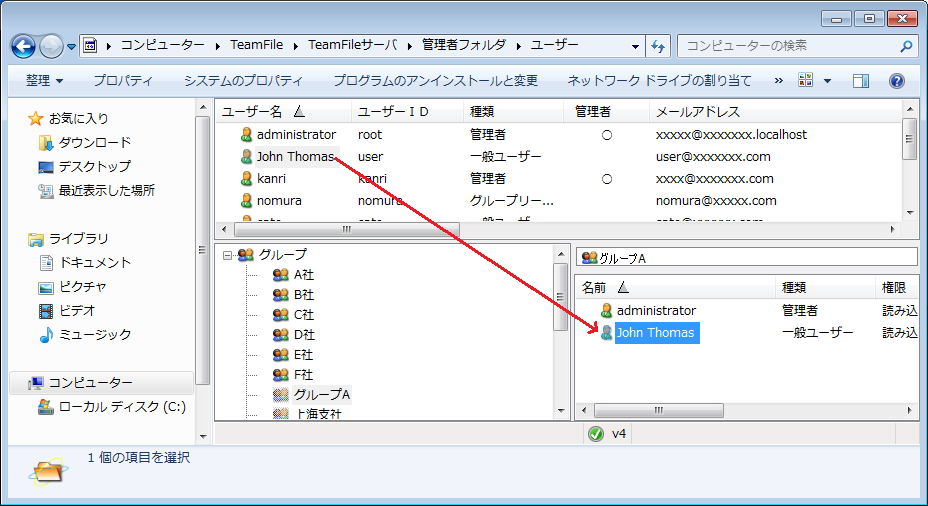Screen dimensions: 928x506
Task: Show more toolbar commands with chevron
Action: coord(779,81)
